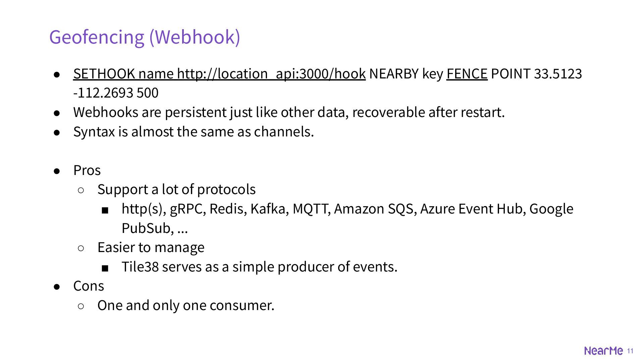Click the "Amazon SQS" text
The height and width of the screenshot is (362, 644).
(x=375, y=209)
